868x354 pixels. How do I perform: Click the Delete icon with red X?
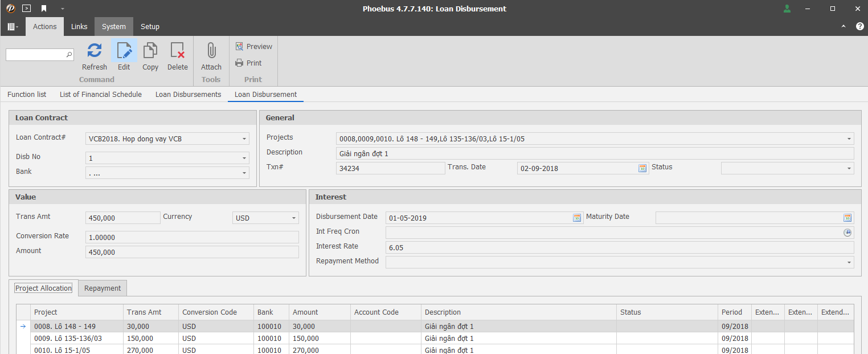(177, 51)
